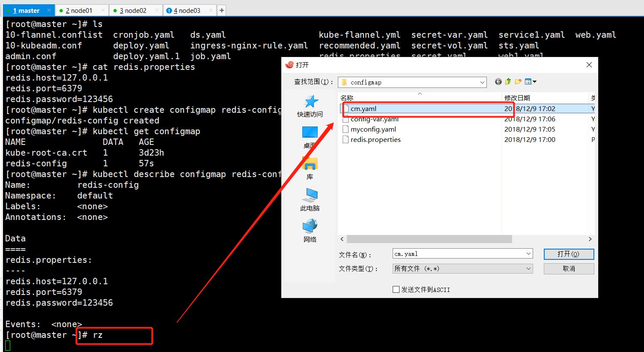This screenshot has height=352, width=644.
Task: Open the view menu icon in dialog
Action: coord(531,82)
